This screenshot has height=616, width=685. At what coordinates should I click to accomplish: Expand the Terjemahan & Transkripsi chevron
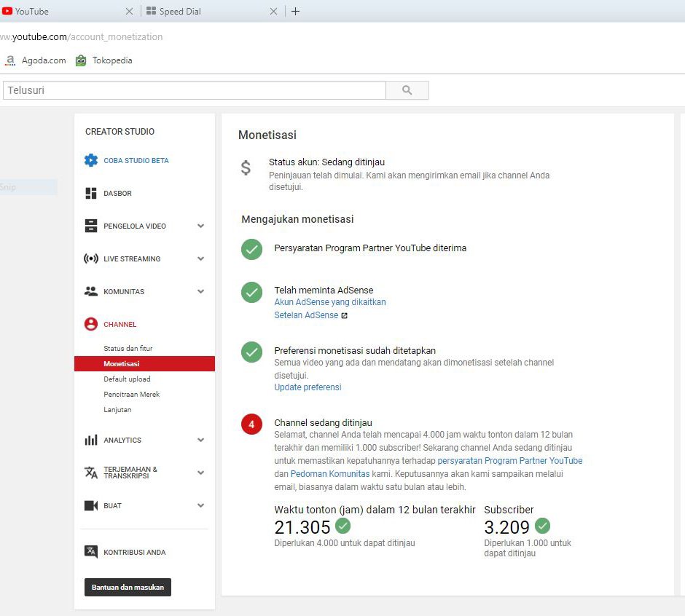click(x=200, y=473)
